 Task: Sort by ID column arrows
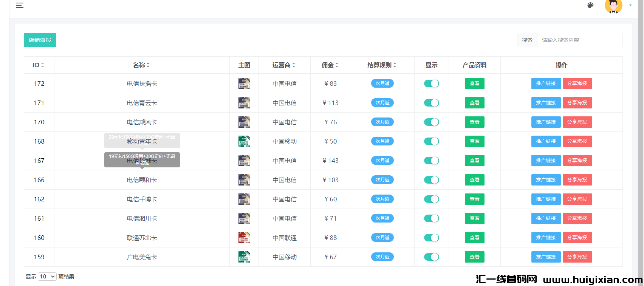pyautogui.click(x=42, y=65)
